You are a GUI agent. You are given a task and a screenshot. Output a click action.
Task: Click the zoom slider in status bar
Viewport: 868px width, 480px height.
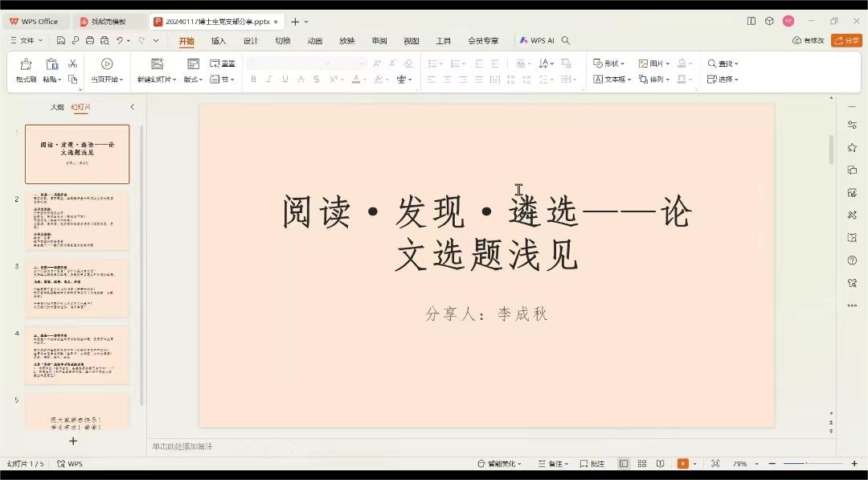pos(813,463)
